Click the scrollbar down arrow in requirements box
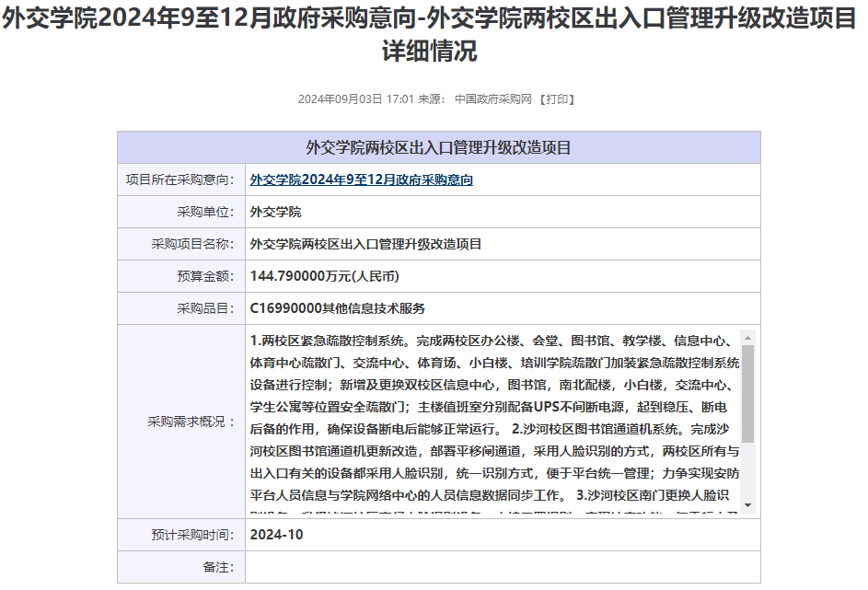 [747, 505]
